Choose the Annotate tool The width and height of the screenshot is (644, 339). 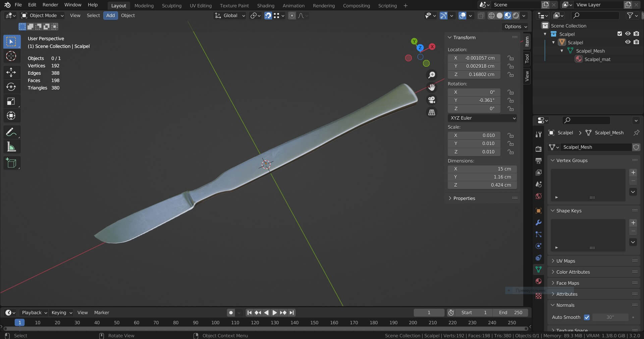tap(11, 132)
